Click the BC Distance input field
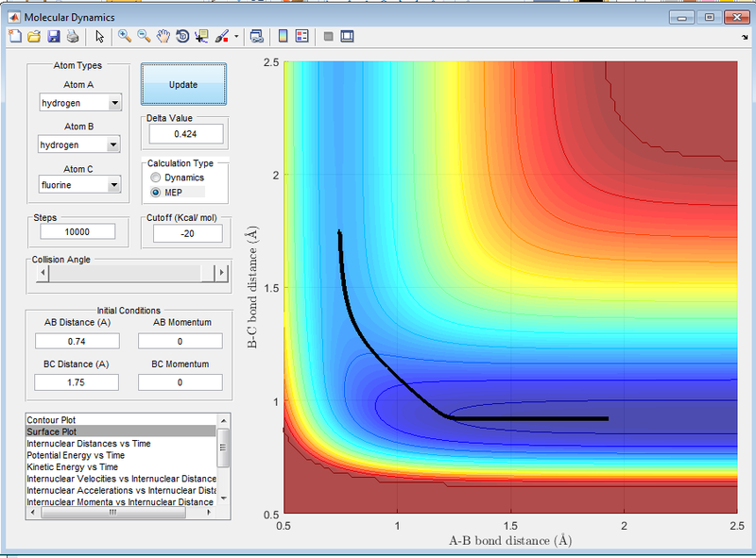Screen dimensions: 756x558 (77, 382)
